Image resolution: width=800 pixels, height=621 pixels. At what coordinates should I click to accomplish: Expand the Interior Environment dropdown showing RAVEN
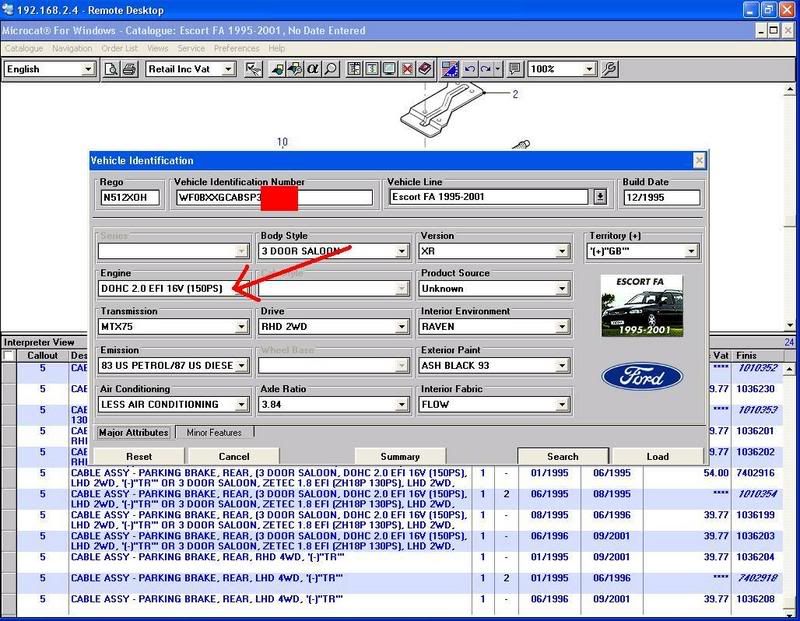(562, 327)
